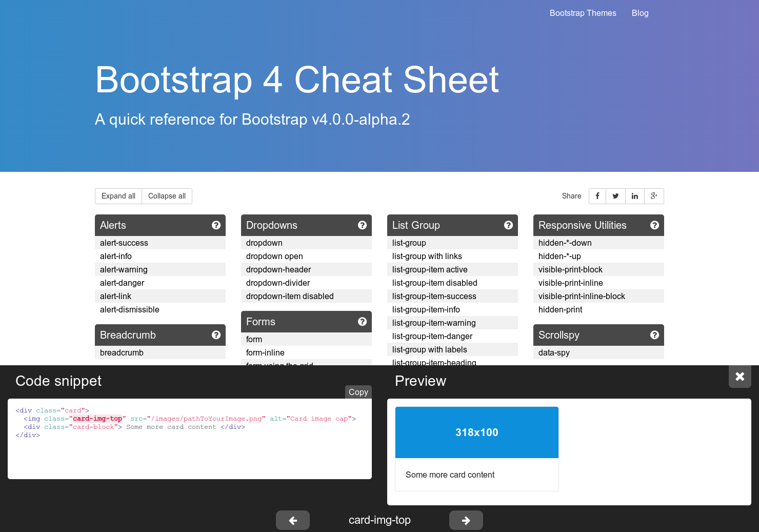Close the code snippet panel

pos(740,377)
